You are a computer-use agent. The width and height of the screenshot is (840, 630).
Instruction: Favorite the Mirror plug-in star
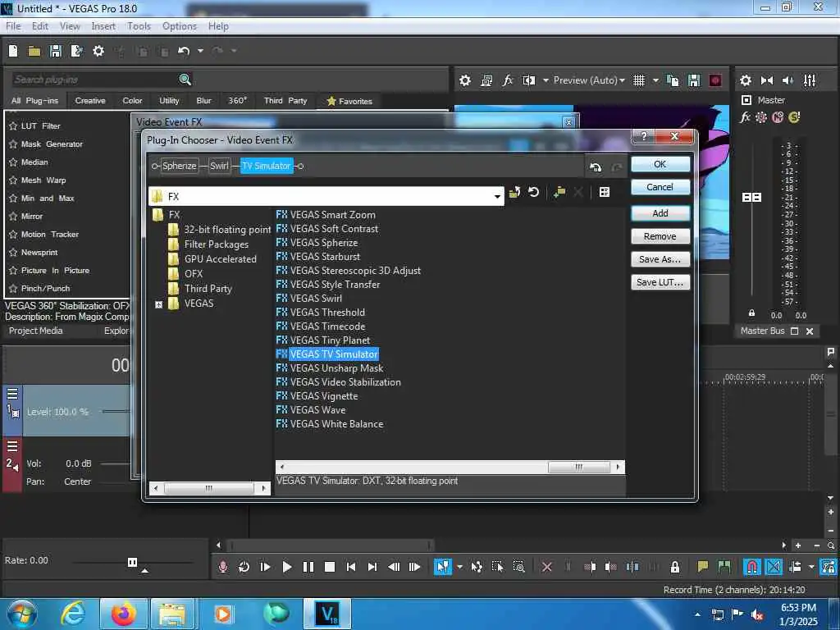13,217
